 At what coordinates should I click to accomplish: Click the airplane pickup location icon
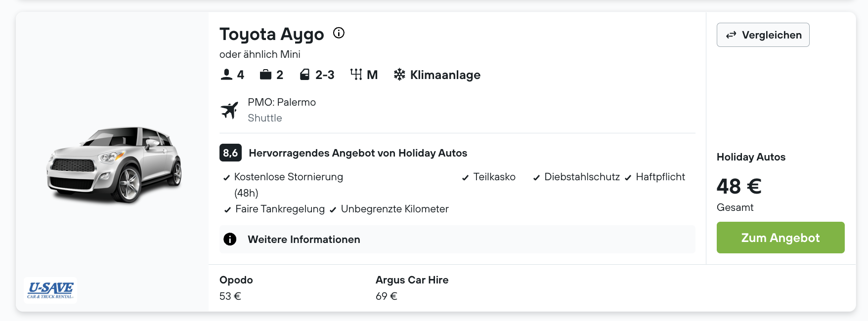(229, 110)
